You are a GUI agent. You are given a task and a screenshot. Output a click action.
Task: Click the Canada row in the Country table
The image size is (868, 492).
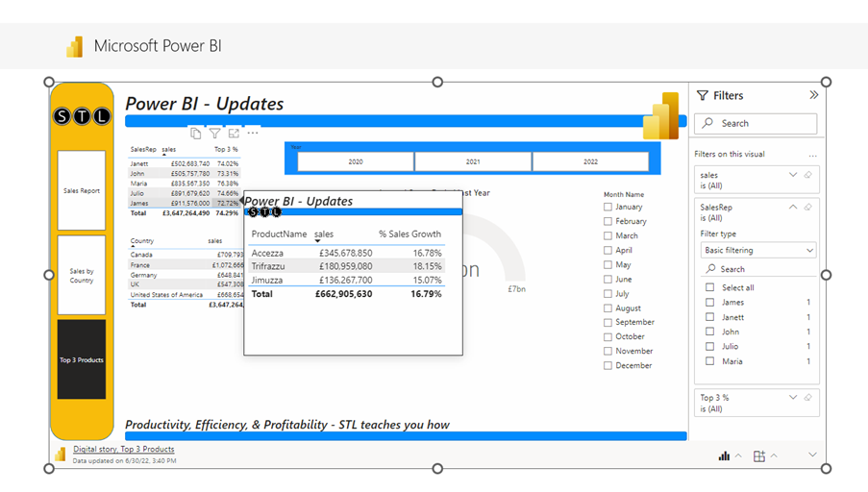(186, 255)
